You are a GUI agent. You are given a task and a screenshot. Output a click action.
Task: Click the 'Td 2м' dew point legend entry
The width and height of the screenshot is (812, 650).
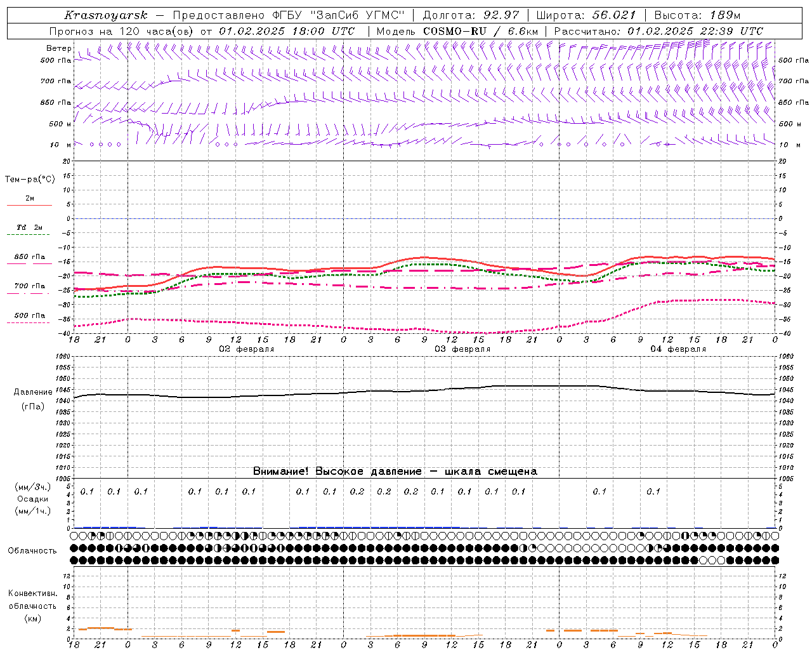click(29, 227)
